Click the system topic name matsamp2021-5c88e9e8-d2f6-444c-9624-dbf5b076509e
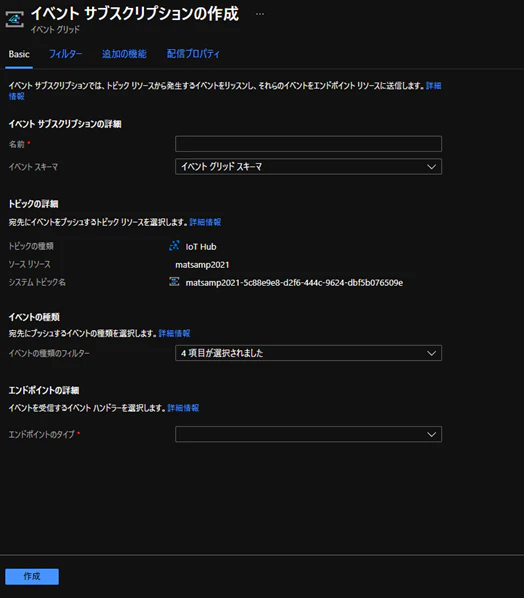This screenshot has height=598, width=524. click(294, 283)
